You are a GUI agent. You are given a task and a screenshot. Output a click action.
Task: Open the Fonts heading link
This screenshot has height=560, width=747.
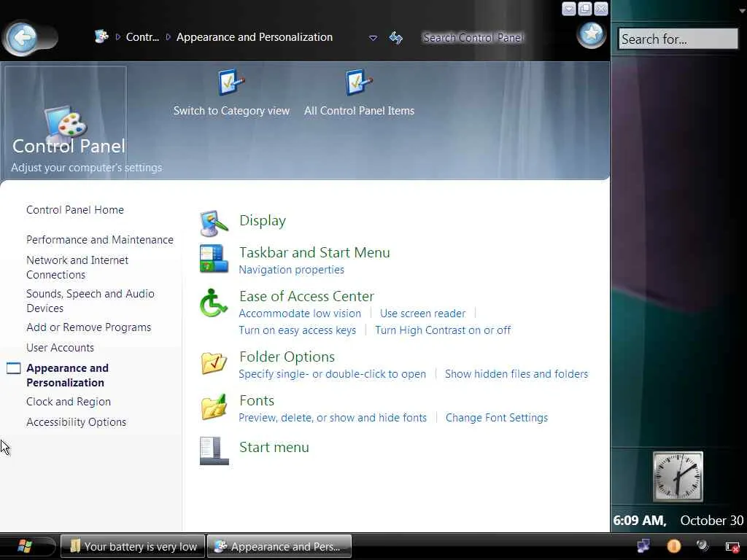point(257,400)
